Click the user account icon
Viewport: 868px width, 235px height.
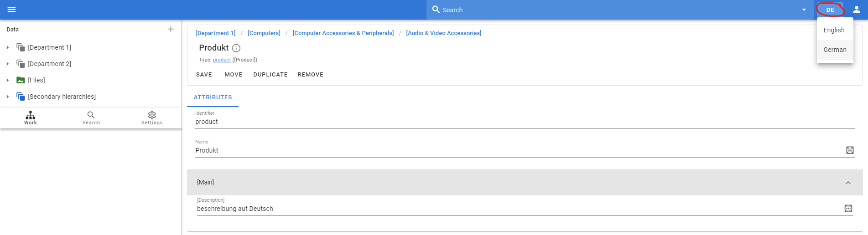(856, 10)
